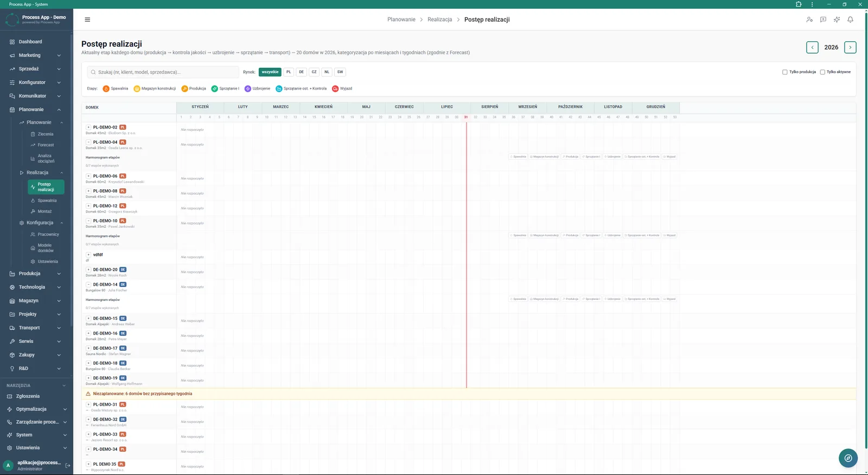
Task: Enable the Tylko produkcja checkbox
Action: (785, 72)
